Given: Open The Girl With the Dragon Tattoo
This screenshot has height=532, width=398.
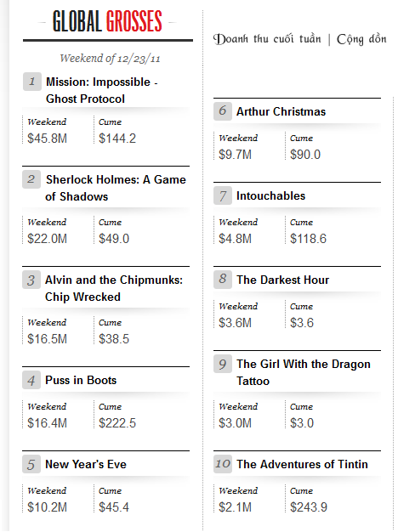Looking at the screenshot, I should pyautogui.click(x=304, y=372).
